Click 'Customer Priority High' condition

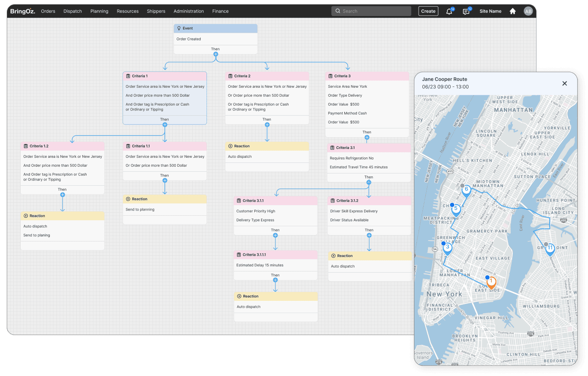click(x=256, y=211)
